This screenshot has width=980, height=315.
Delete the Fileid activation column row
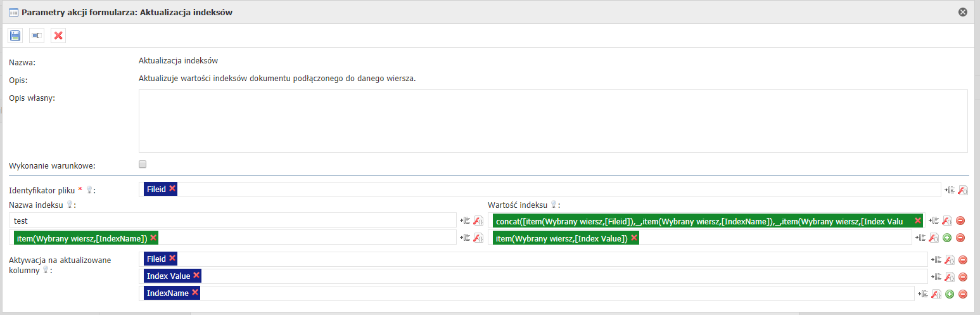pyautogui.click(x=963, y=259)
